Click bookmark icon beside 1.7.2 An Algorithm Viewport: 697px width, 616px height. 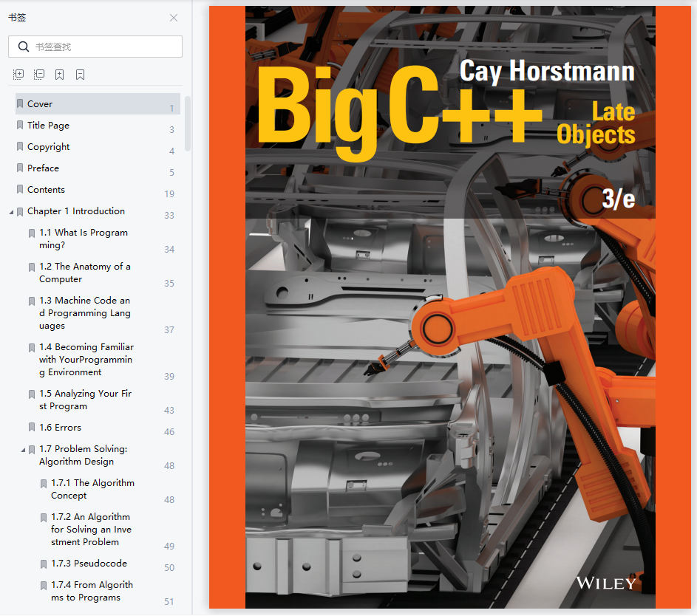(44, 518)
